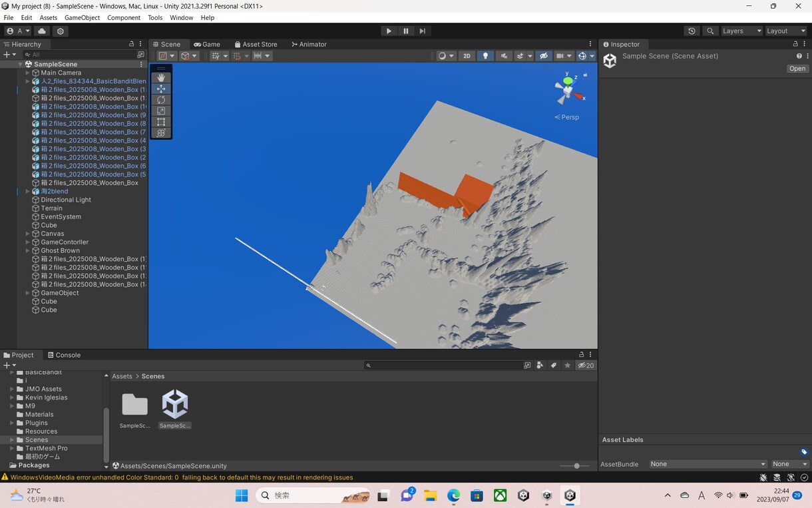Select the Scale tool
Screen dimensions: 812x508
pos(161,111)
